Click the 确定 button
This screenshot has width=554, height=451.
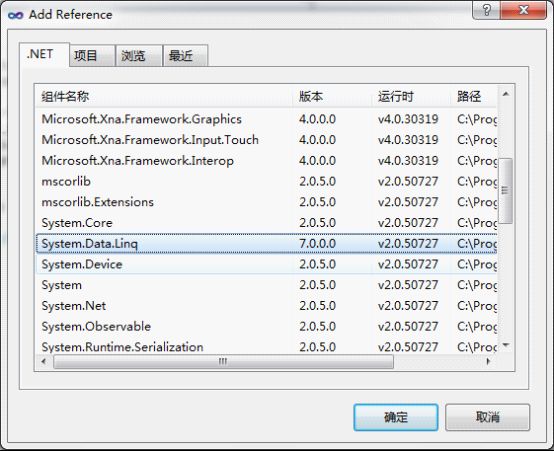tap(396, 417)
